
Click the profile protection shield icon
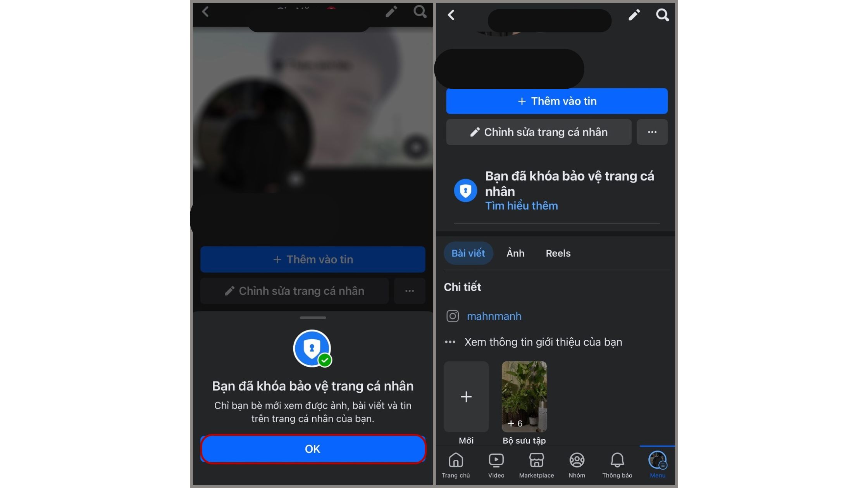311,348
